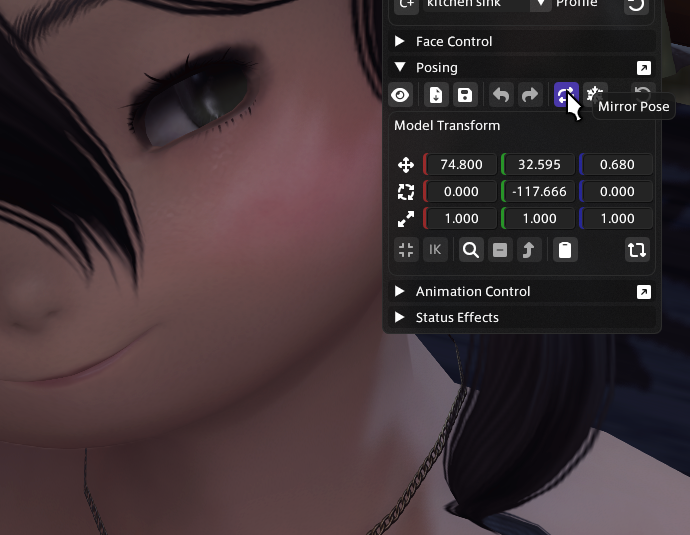Click the rotation icon in Model Transform

point(406,192)
